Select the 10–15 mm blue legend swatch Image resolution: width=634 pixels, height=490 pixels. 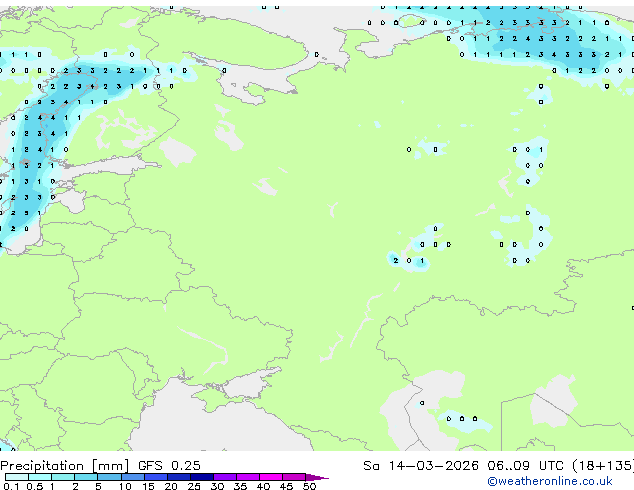(133, 477)
